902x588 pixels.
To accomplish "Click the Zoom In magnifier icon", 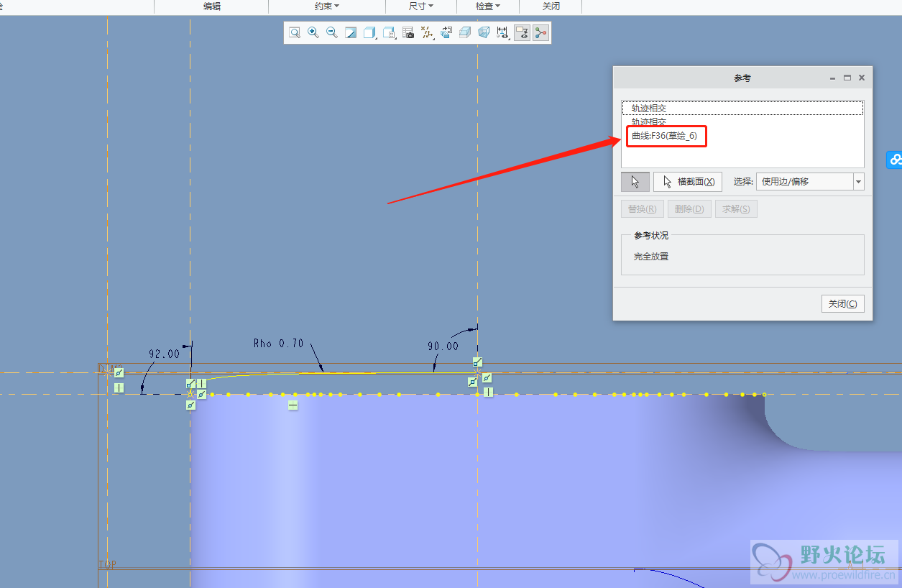I will tap(313, 32).
